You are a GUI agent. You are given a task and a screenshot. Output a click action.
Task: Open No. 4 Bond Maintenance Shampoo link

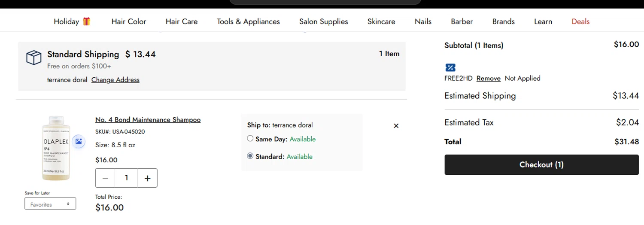click(x=148, y=120)
